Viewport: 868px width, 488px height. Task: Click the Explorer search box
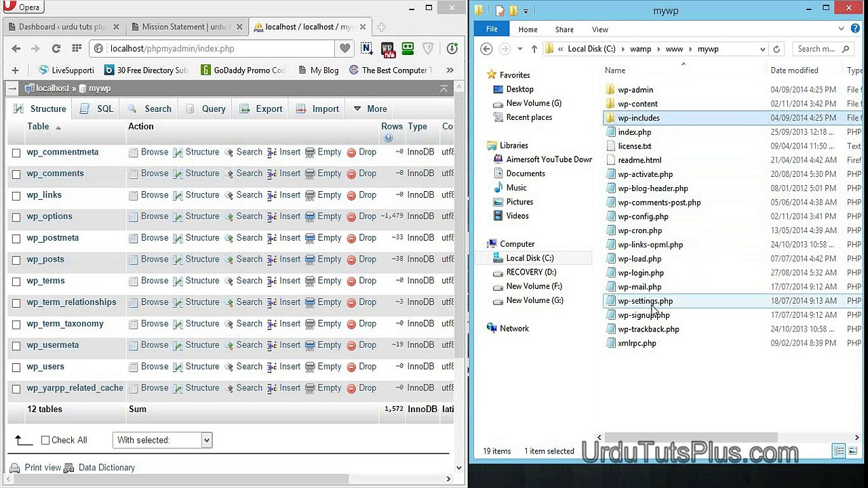[823, 49]
